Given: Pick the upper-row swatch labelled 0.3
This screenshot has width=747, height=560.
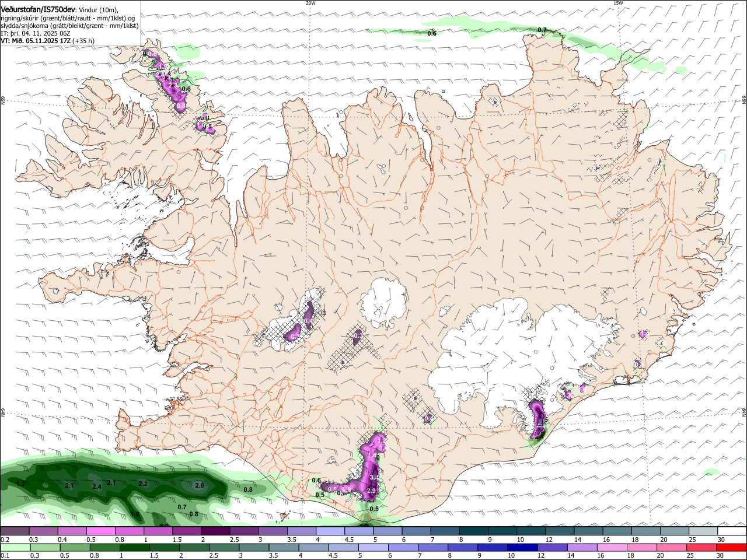Looking at the screenshot, I should [x=43, y=531].
